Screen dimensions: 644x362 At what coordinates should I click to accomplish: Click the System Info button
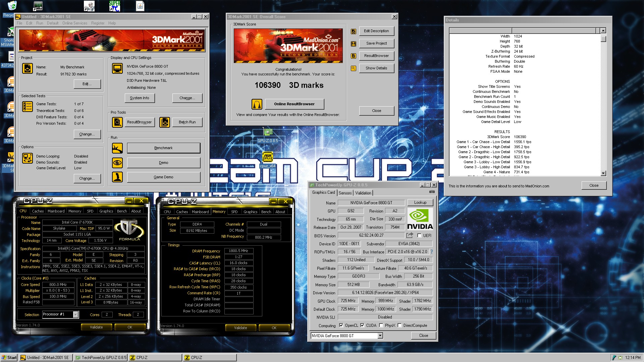click(x=140, y=98)
